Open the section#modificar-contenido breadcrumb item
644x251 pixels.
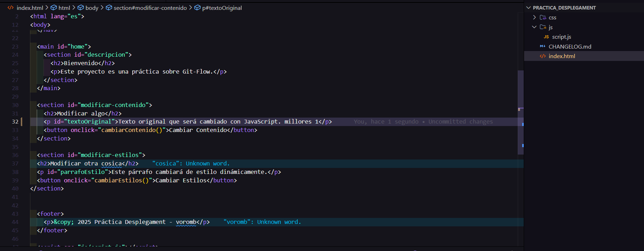click(x=150, y=8)
